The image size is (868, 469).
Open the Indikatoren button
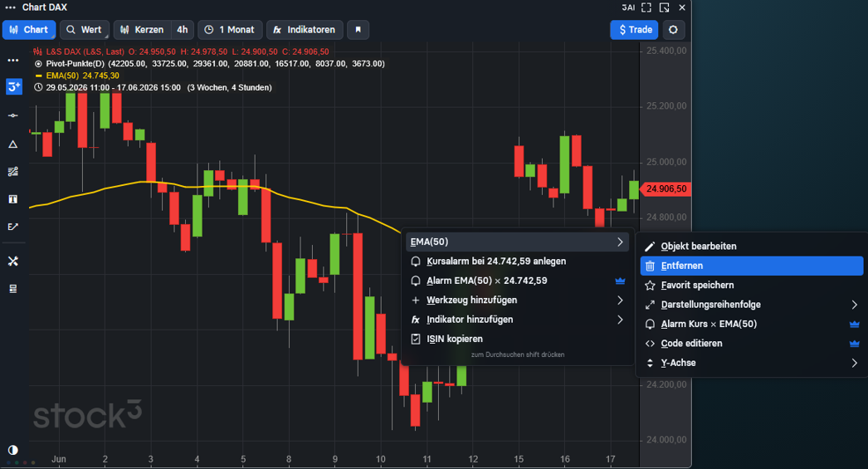pyautogui.click(x=305, y=30)
